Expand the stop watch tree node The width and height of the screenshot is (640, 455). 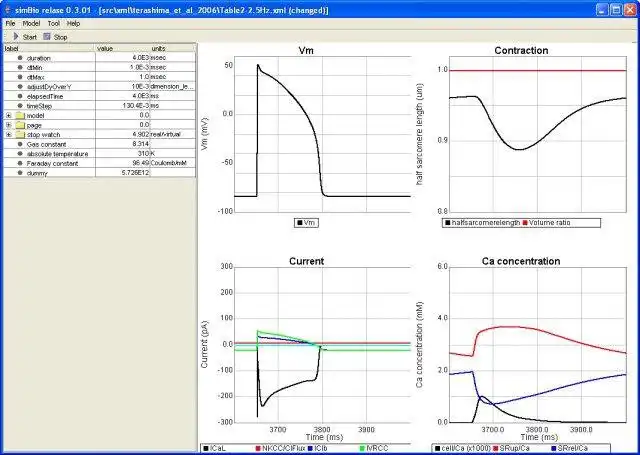pos(9,135)
